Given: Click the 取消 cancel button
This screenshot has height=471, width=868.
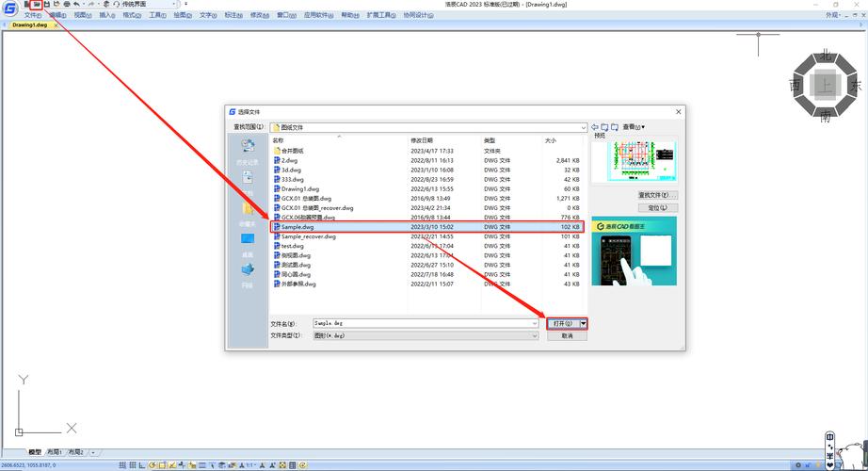Looking at the screenshot, I should point(567,335).
